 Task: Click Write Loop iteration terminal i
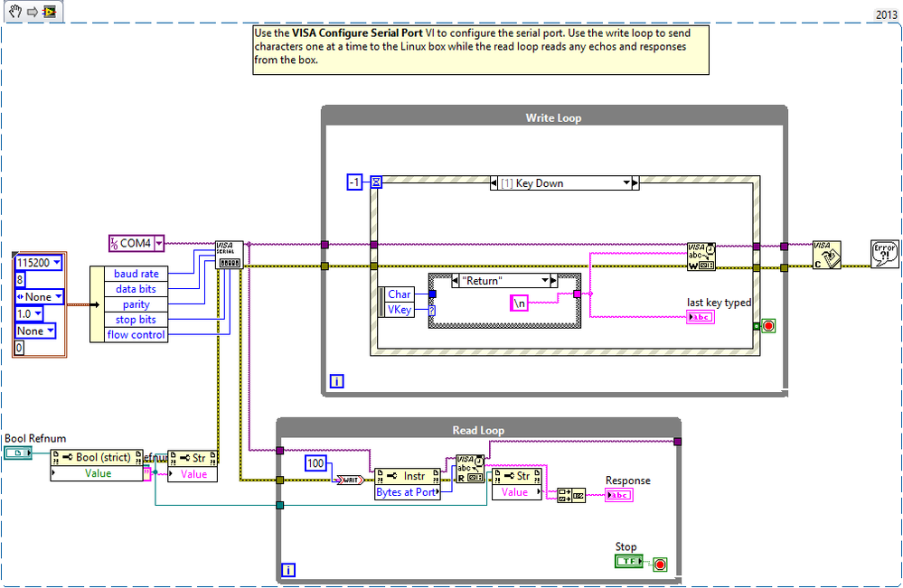coord(337,381)
